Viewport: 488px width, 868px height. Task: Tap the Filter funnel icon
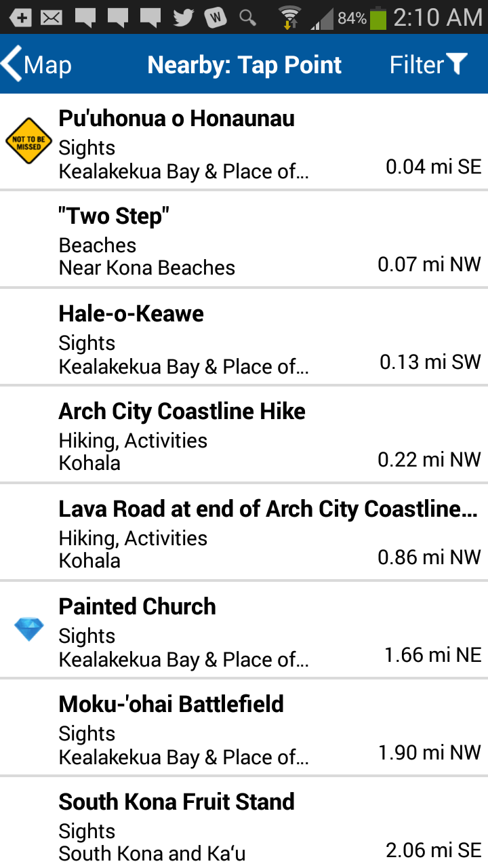pos(457,64)
